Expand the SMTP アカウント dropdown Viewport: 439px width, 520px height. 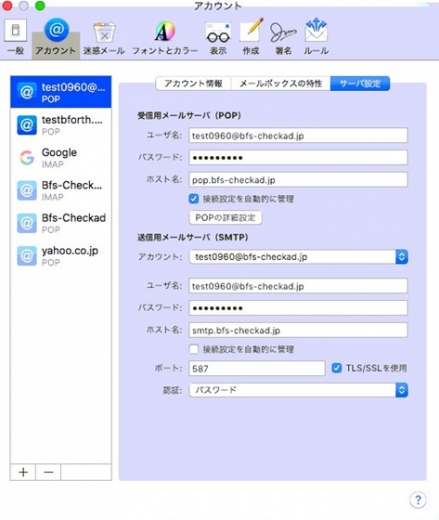[x=298, y=257]
